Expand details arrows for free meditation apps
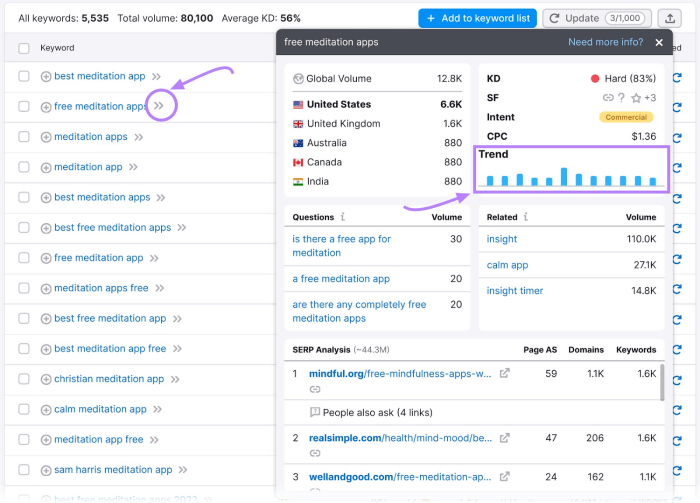 [x=158, y=106]
